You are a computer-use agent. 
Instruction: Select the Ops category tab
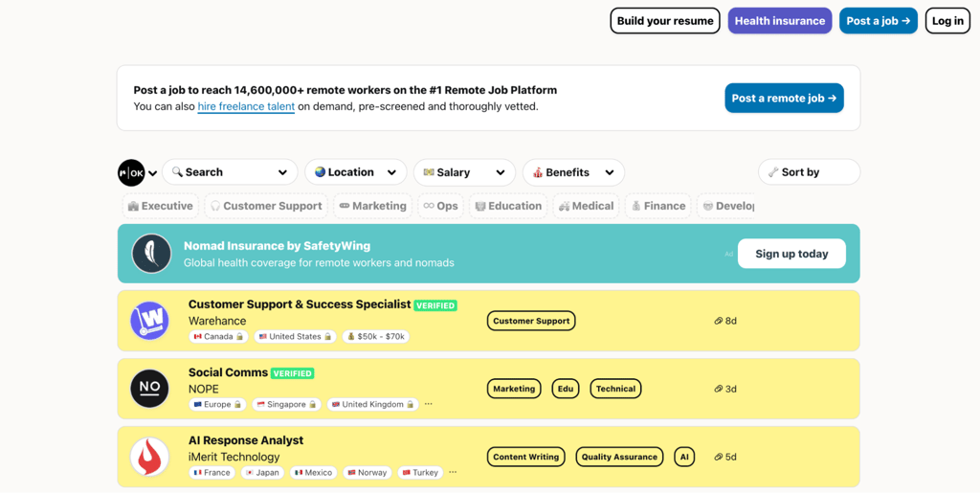point(440,206)
